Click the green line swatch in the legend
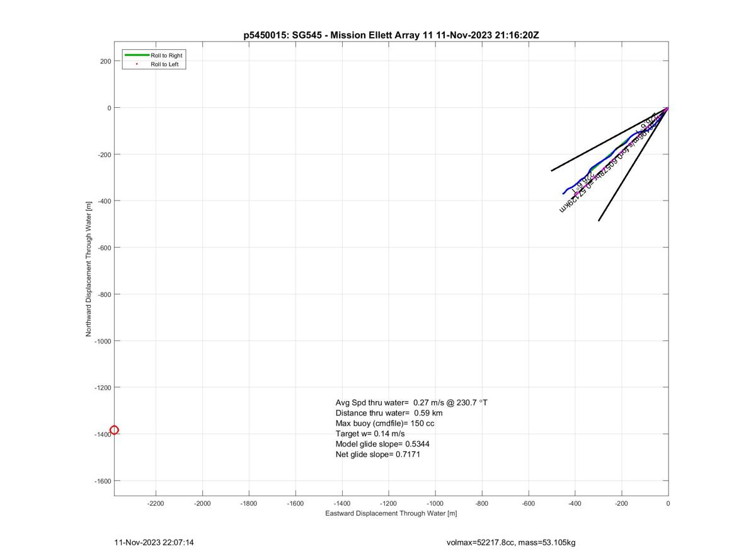 click(137, 55)
